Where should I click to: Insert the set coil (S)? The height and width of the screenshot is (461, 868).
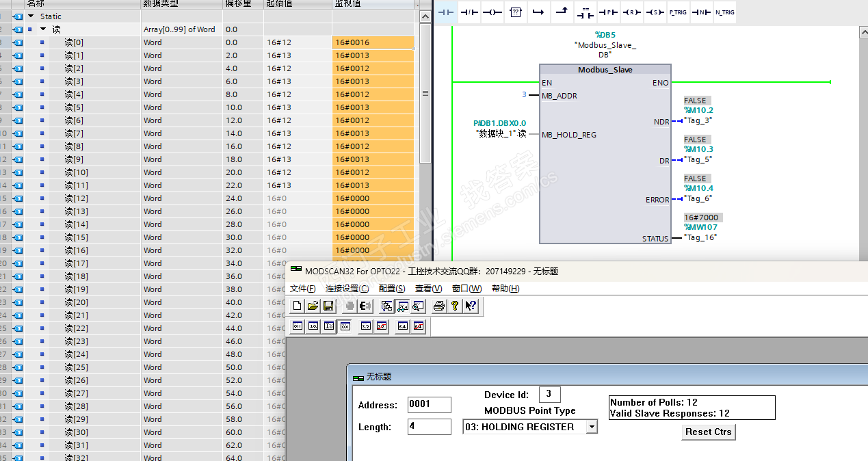tap(655, 12)
